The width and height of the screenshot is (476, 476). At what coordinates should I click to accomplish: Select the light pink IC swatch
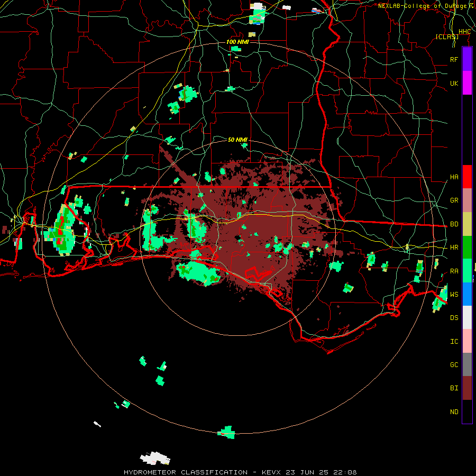tap(467, 341)
